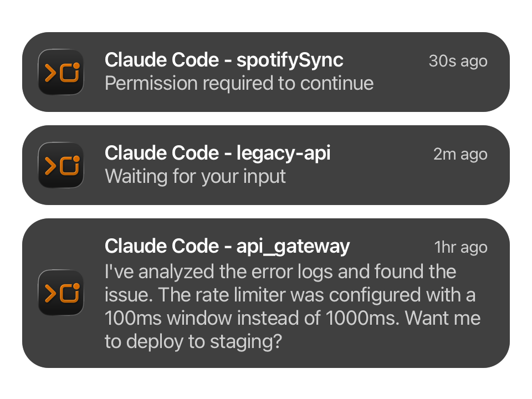
Task: Click the '30s ago' timestamp
Action: coord(458,62)
